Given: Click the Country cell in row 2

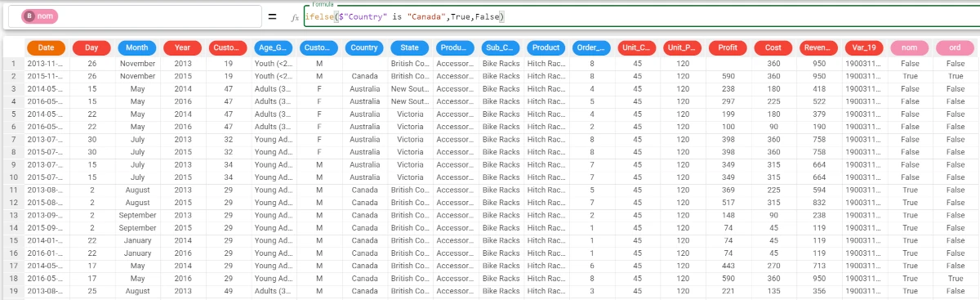Looking at the screenshot, I should click(x=364, y=76).
